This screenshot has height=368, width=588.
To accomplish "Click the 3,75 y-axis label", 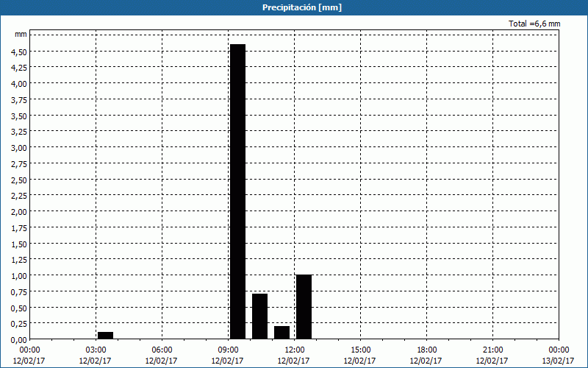I will (x=19, y=100).
